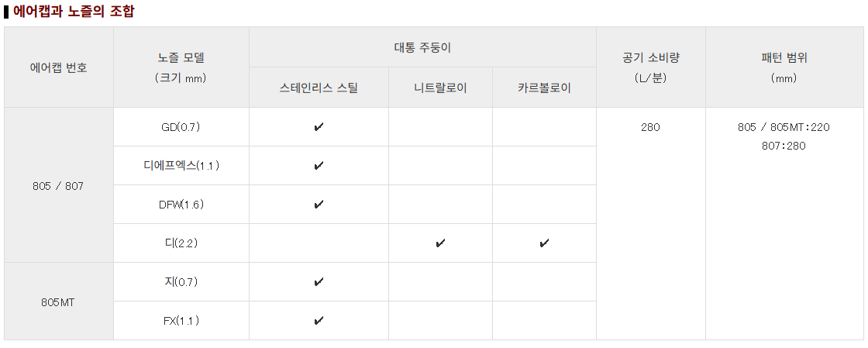Click the 스테인리스 스틸 sub-header
Image resolution: width=868 pixels, height=348 pixels.
319,88
